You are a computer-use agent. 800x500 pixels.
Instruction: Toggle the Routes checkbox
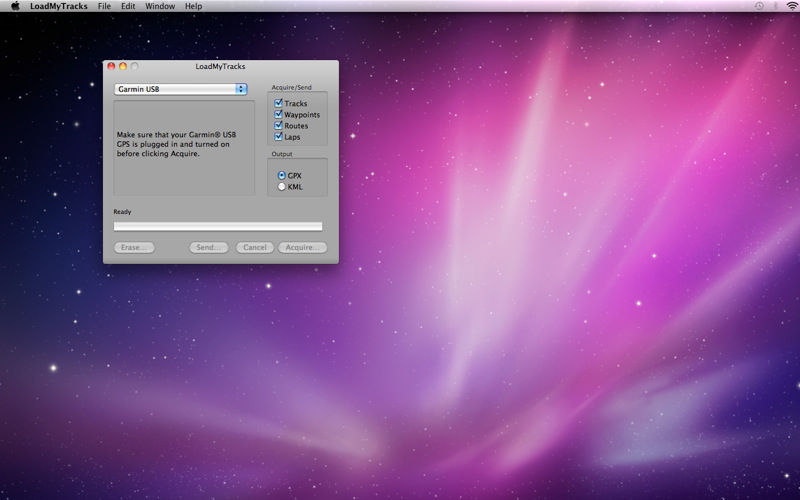coord(279,126)
